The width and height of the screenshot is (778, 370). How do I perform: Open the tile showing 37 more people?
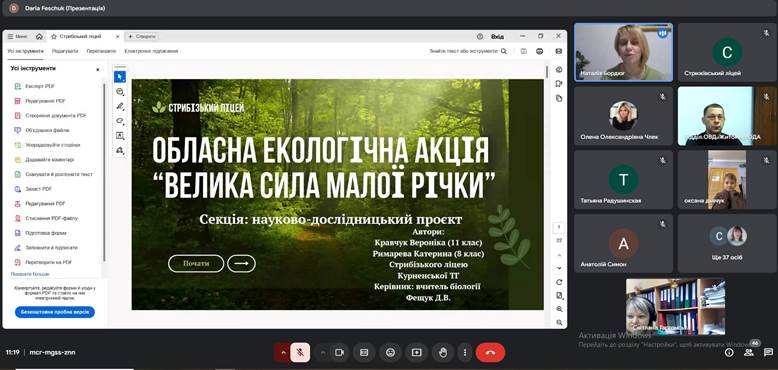click(x=727, y=243)
